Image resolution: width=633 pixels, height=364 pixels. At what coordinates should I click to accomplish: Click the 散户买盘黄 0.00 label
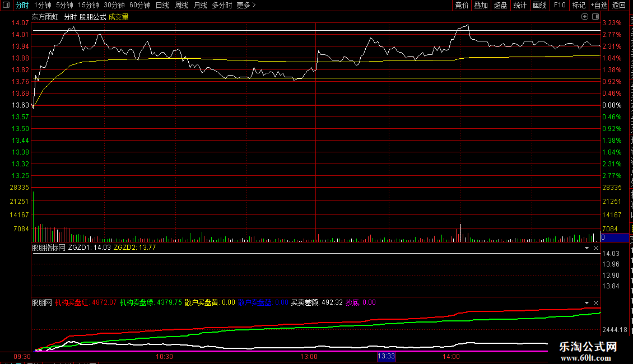coord(210,302)
